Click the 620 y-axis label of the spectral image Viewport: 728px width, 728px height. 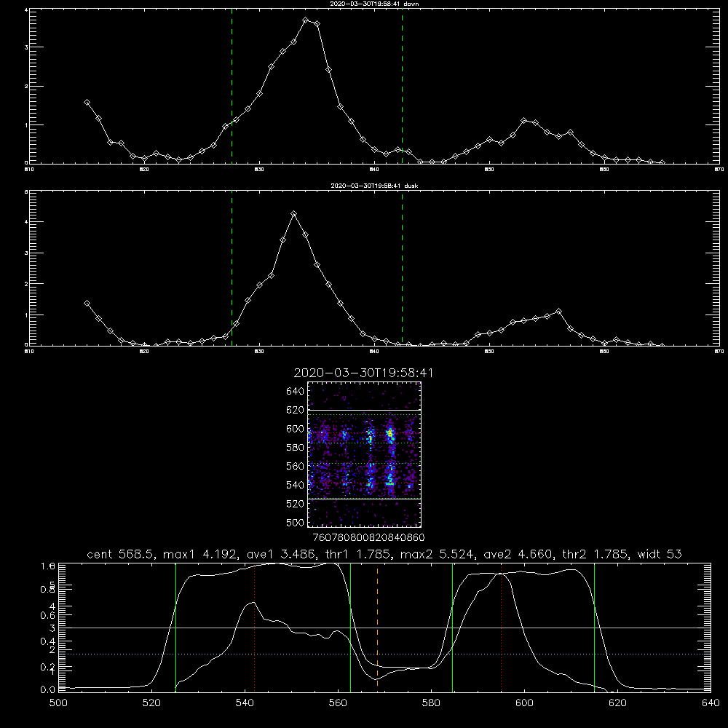(296, 410)
